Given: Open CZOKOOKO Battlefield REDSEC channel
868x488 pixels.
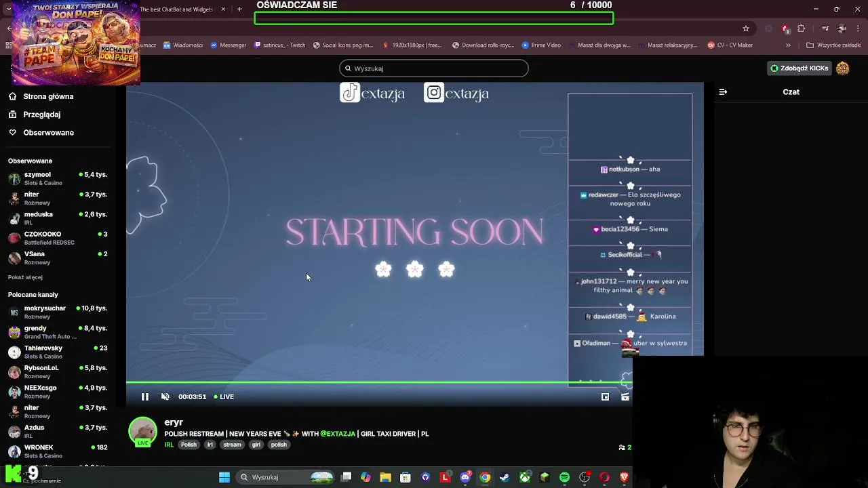Looking at the screenshot, I should click(x=58, y=238).
